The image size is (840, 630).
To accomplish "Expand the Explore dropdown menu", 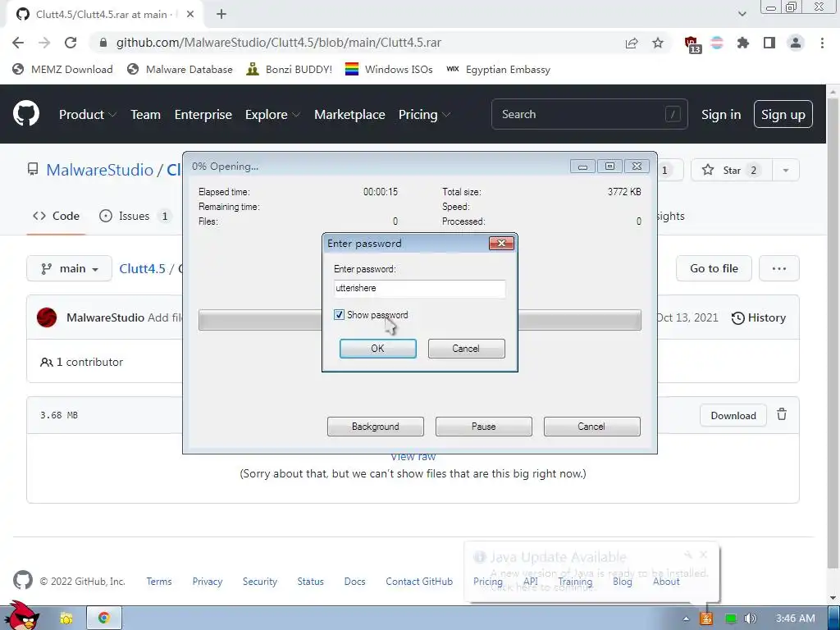I will coord(272,114).
